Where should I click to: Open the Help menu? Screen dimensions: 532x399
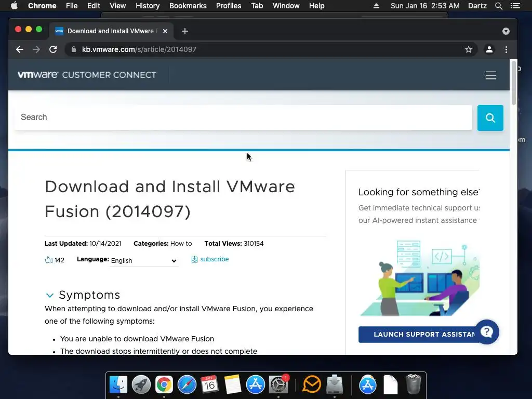click(316, 6)
